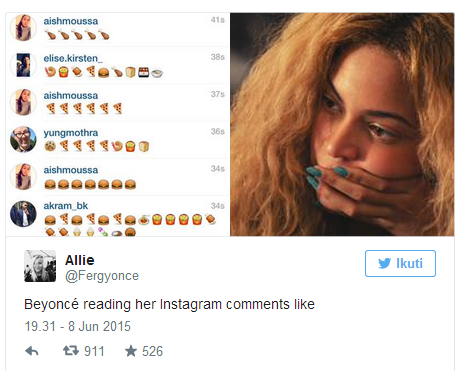Click akram_bk's round avatar

click(x=23, y=214)
